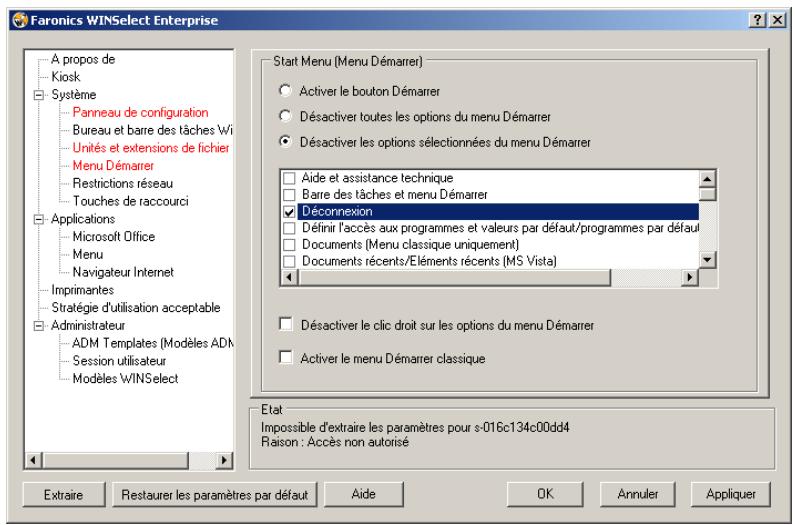This screenshot has width=795, height=525.
Task: Select Restrictions réseau tree item
Action: pos(123,184)
